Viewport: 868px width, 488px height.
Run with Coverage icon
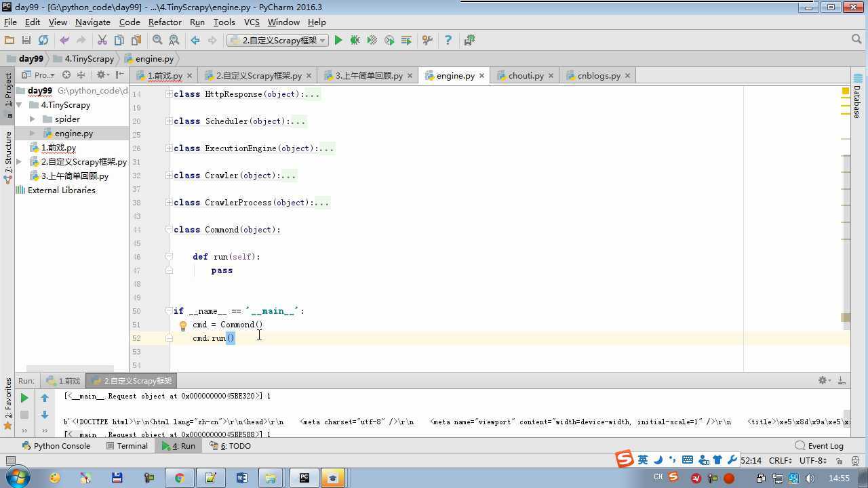(x=372, y=41)
